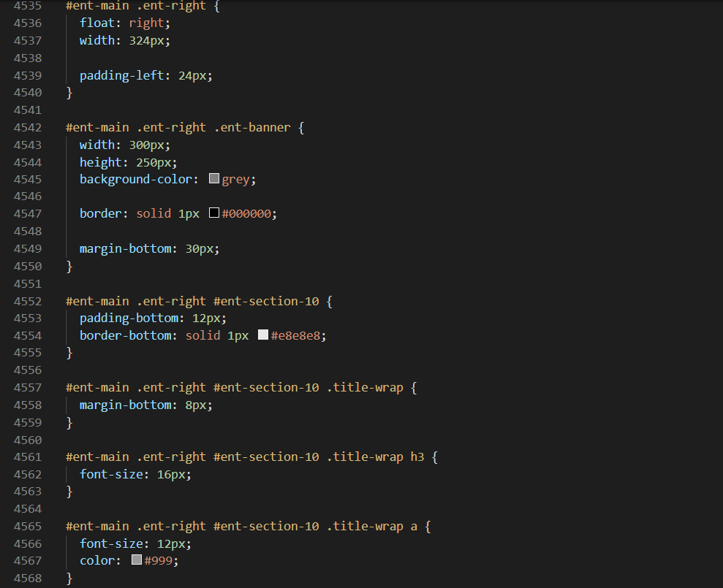Viewport: 723px width, 588px height.
Task: Click line number 4561 in gutter
Action: [x=28, y=457]
